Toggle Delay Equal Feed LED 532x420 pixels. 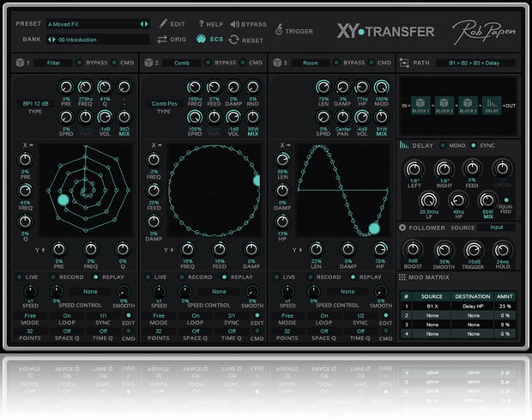pyautogui.click(x=506, y=200)
